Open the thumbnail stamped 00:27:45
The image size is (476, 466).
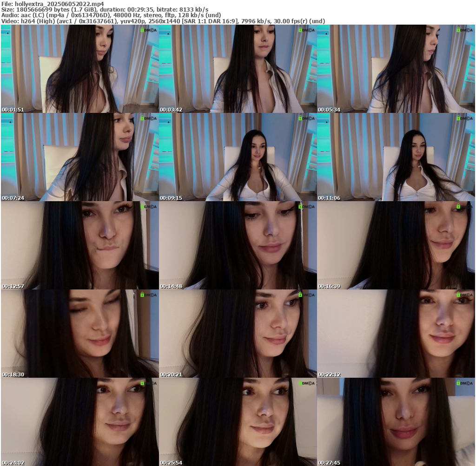396,422
